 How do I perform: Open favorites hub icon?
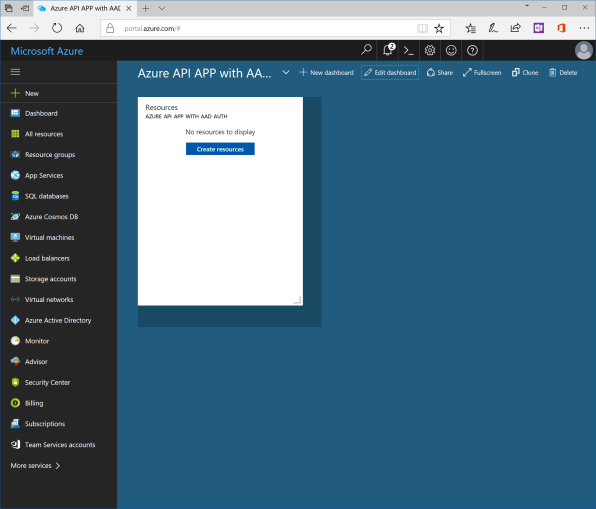pos(471,28)
